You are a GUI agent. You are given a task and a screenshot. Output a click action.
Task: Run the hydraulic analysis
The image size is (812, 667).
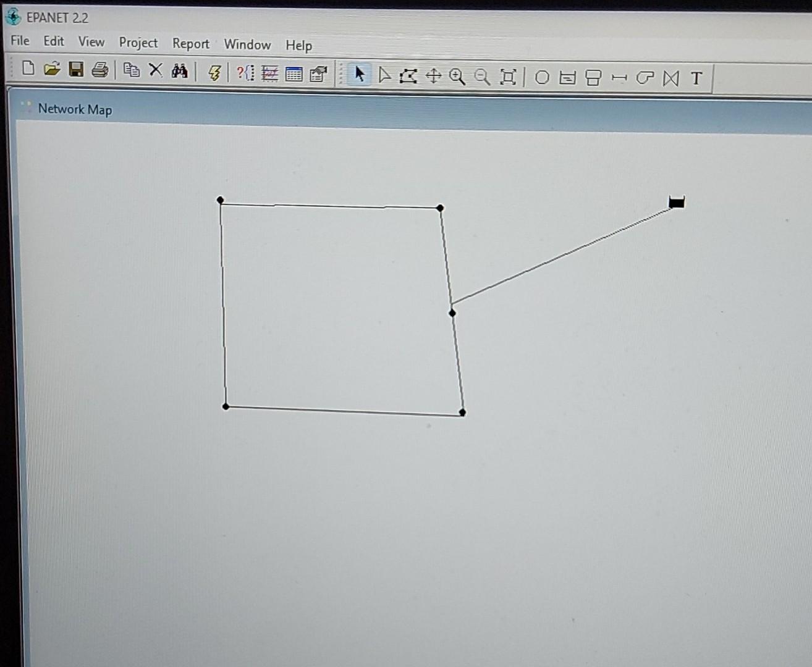tap(214, 73)
